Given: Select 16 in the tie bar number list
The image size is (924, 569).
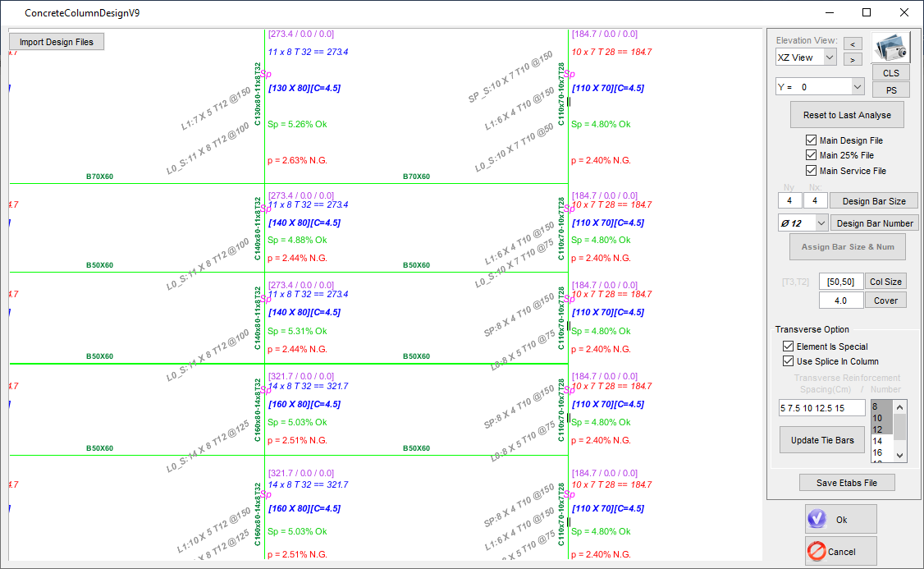Looking at the screenshot, I should [x=877, y=452].
